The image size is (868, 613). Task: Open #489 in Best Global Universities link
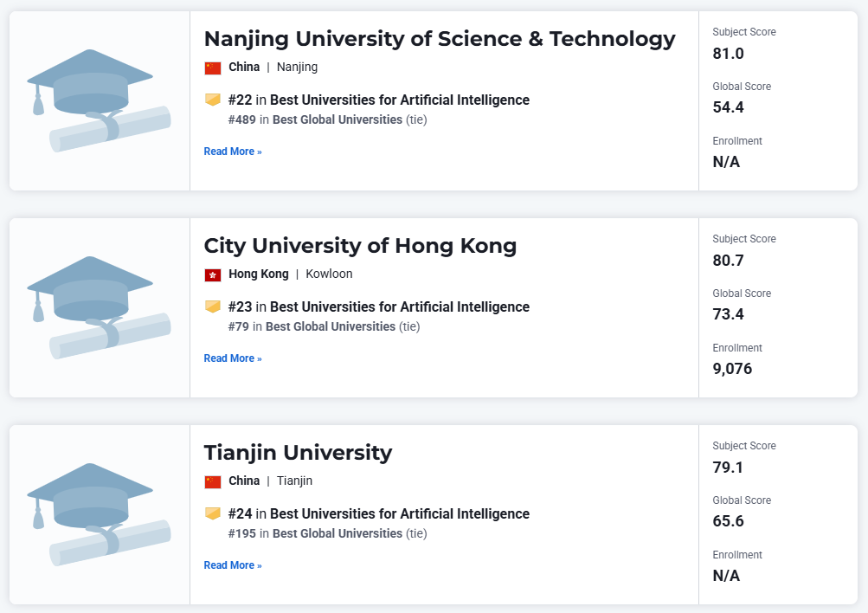(x=315, y=119)
